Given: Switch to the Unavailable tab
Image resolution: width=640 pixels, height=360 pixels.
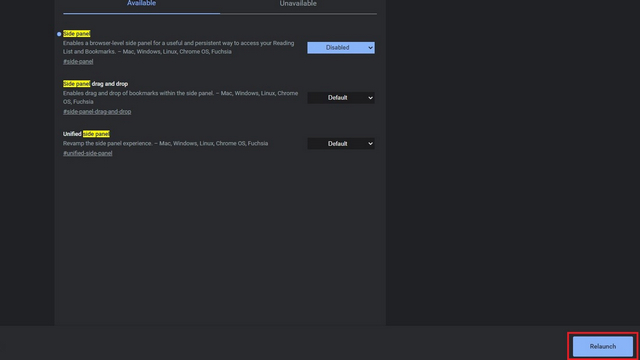Looking at the screenshot, I should point(298,4).
